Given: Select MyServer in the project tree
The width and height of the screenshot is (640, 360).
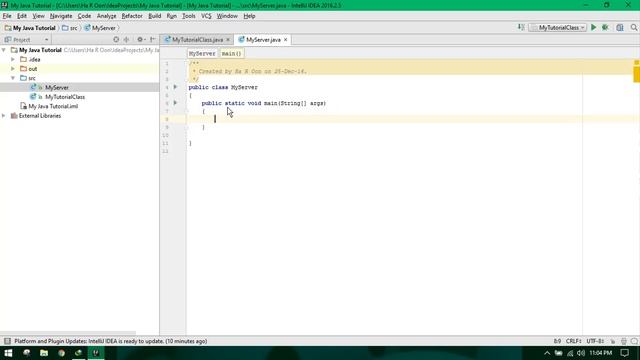Looking at the screenshot, I should [57, 87].
